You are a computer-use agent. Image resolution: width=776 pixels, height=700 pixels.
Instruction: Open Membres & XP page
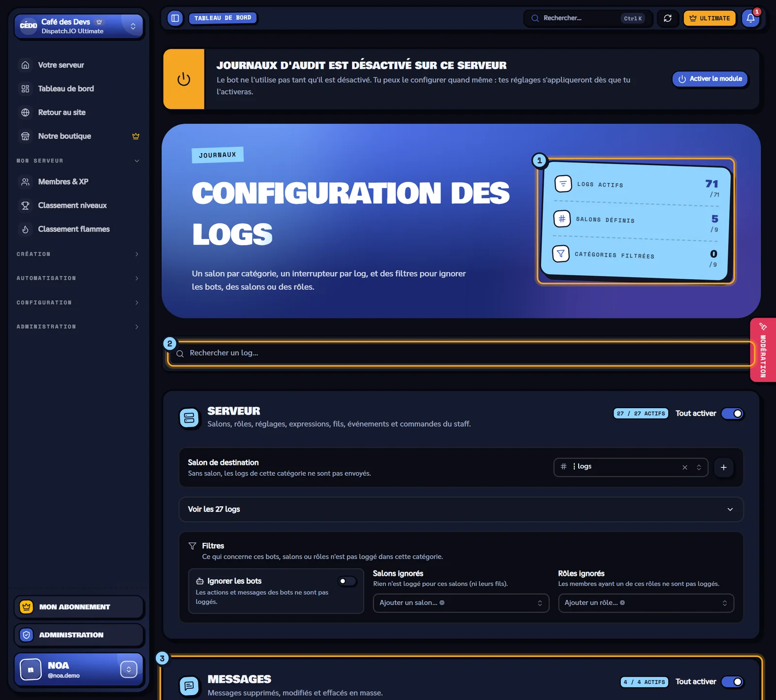[78, 182]
